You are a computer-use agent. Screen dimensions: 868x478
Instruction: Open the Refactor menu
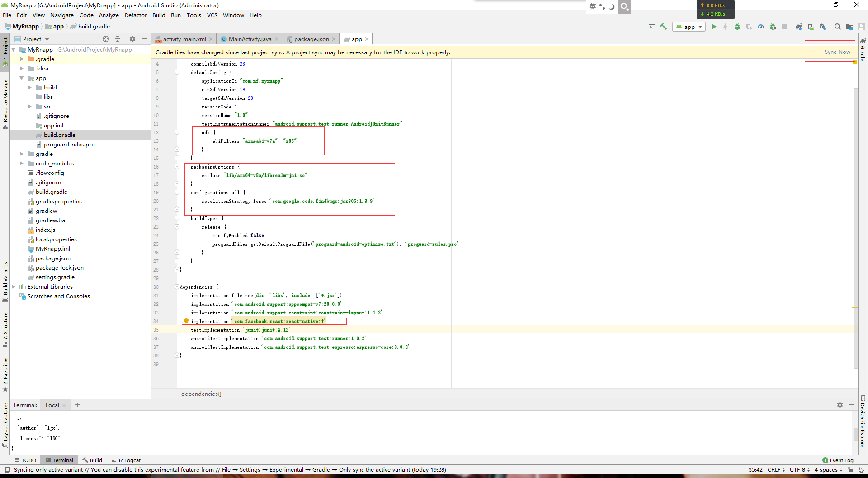(136, 15)
